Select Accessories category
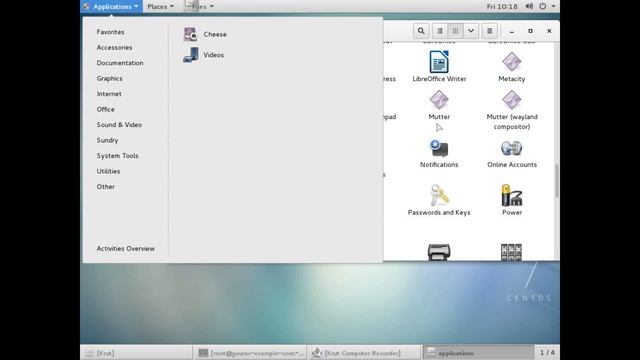 114,47
